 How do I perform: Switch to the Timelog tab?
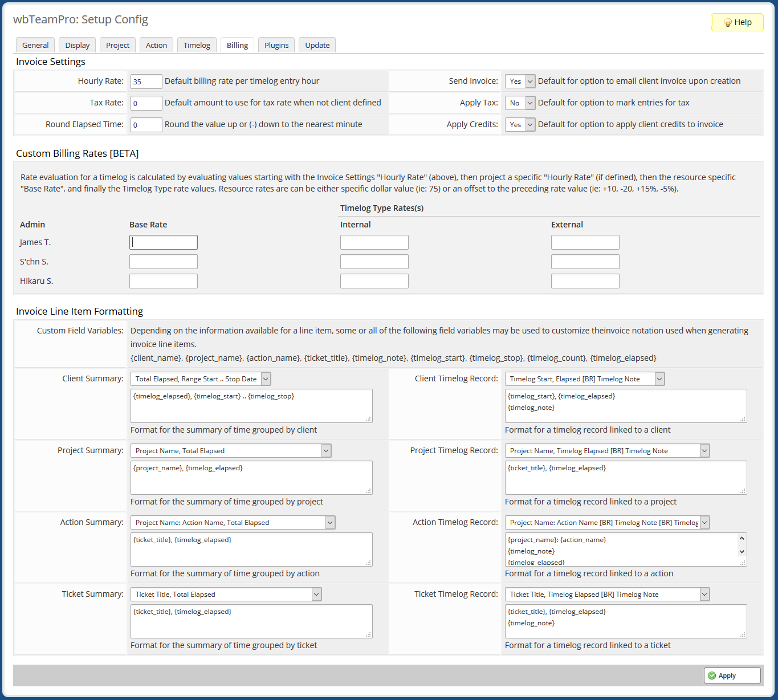coord(196,45)
